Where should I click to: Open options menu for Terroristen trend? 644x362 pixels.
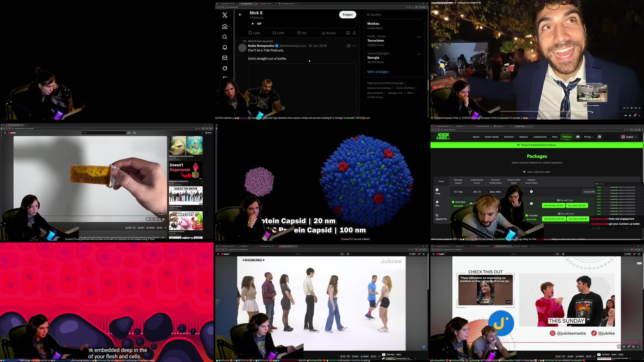tap(419, 37)
